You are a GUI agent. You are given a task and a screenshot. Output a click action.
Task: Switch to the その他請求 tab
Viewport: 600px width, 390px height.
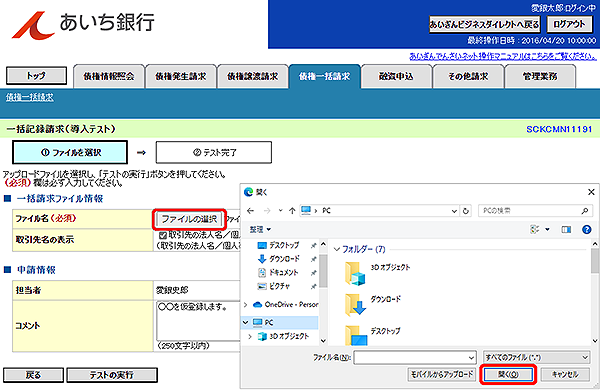(468, 77)
